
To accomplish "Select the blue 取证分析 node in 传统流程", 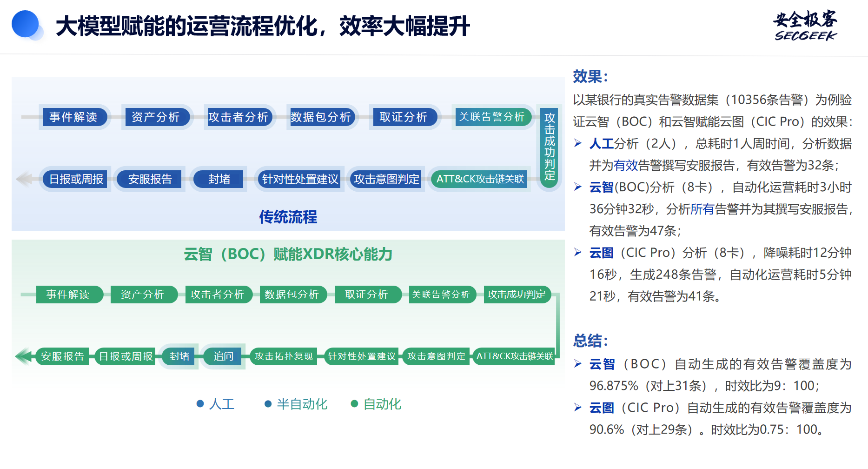I will (404, 117).
